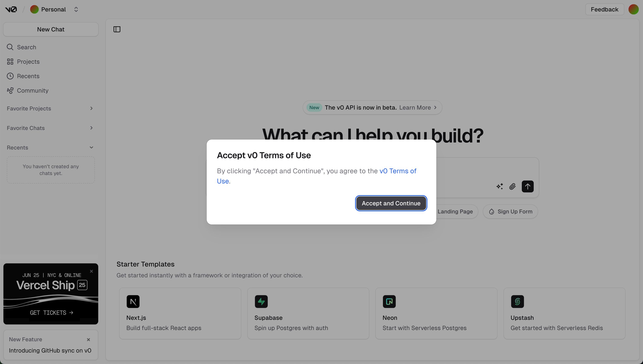Dismiss the New Feature notice
643x364 pixels.
tap(88, 340)
